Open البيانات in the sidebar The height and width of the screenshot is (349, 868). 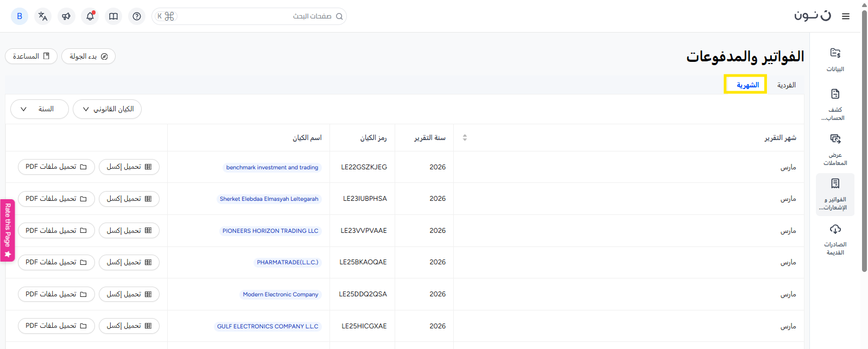point(835,59)
